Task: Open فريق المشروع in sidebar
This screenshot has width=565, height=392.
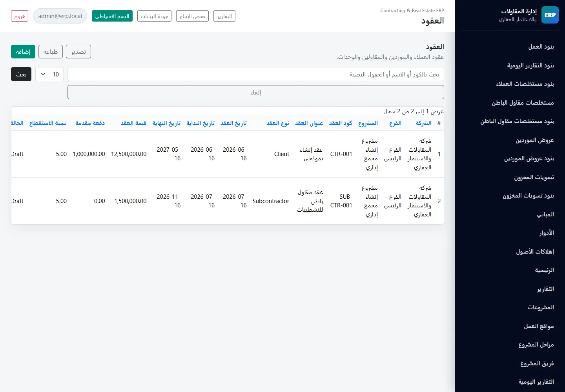Action: [x=537, y=363]
